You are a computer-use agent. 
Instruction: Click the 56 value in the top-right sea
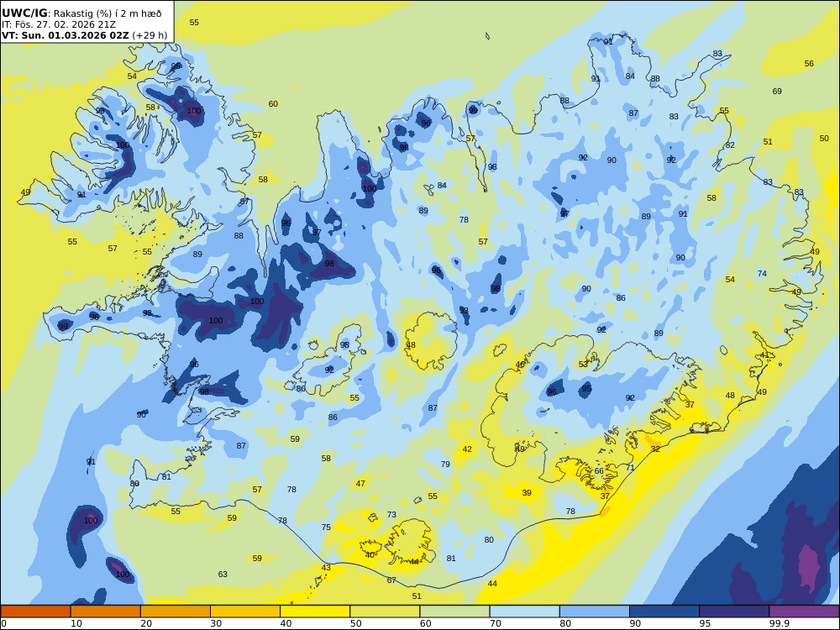click(809, 64)
